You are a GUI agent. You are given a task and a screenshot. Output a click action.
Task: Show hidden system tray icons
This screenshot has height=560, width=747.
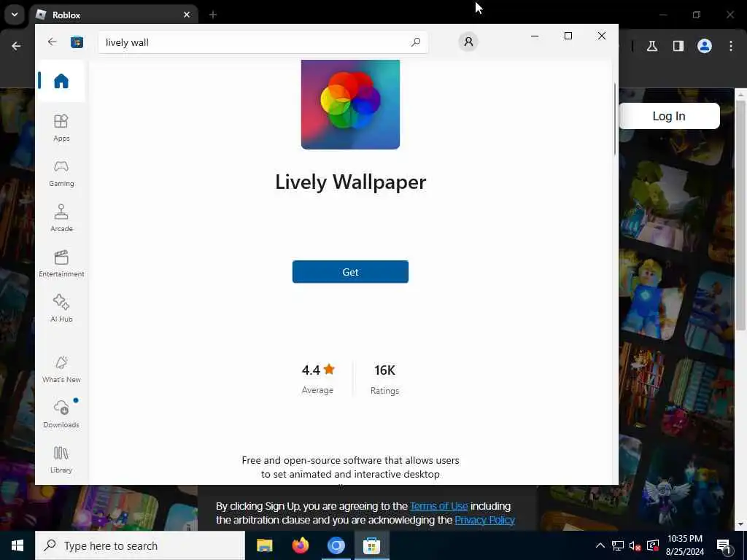tap(600, 545)
